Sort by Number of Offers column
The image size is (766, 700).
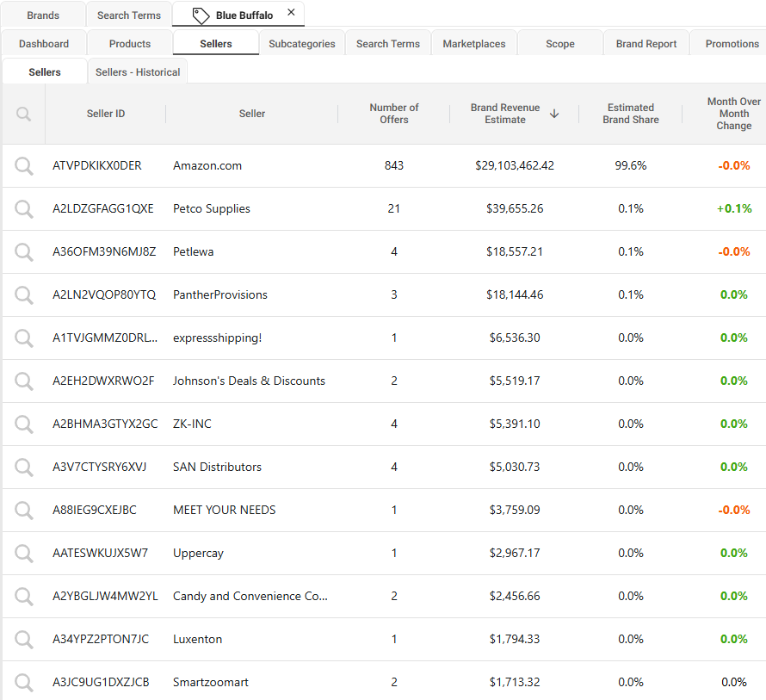(393, 114)
